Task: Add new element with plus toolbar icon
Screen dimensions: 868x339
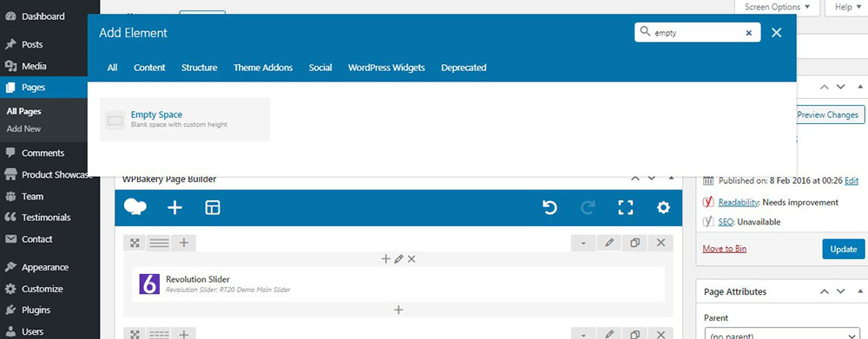Action: (x=175, y=208)
